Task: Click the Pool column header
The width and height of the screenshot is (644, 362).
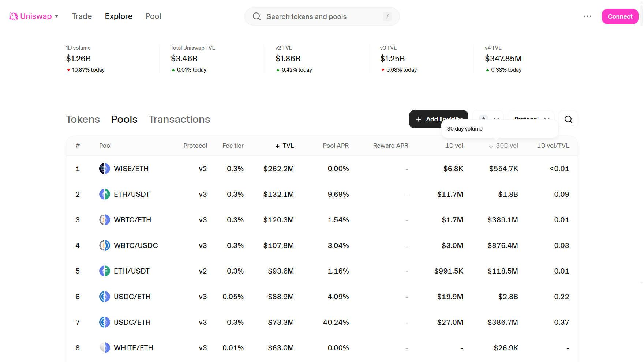Action: [x=105, y=146]
